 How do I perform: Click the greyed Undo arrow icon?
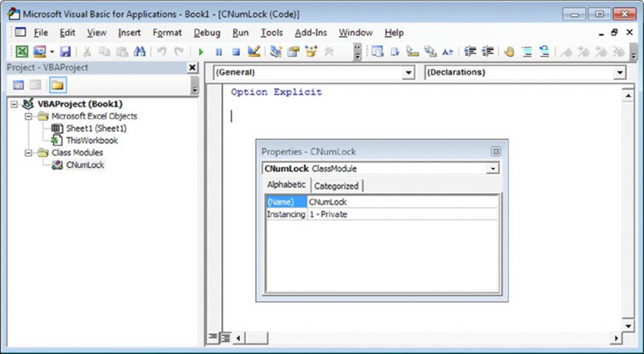(162, 51)
